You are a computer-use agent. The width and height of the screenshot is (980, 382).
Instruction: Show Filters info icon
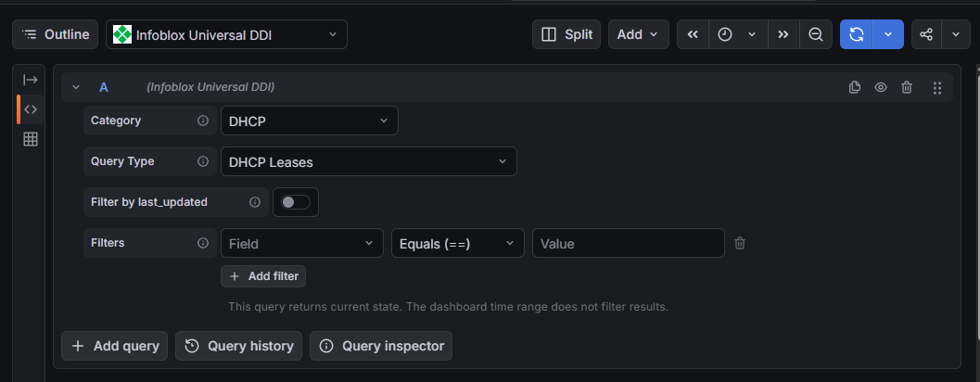(x=202, y=243)
